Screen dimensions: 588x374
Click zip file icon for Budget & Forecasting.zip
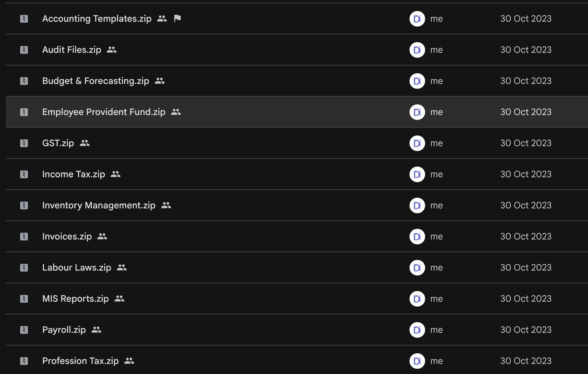coord(24,81)
